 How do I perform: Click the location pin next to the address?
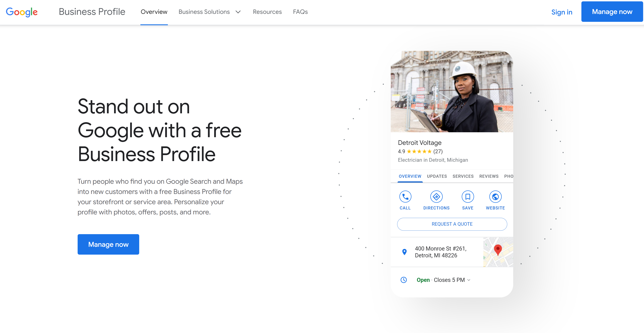click(x=404, y=252)
